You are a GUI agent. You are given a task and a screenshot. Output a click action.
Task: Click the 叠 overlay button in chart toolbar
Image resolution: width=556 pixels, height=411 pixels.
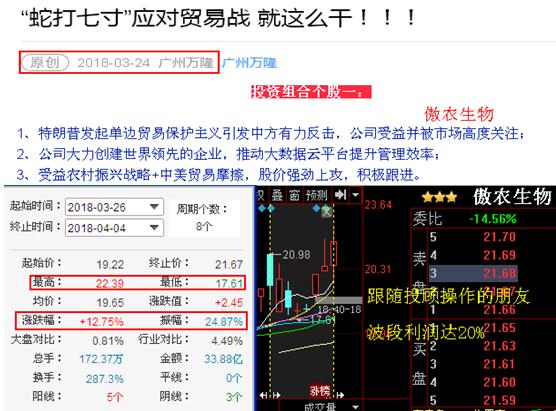pos(277,195)
